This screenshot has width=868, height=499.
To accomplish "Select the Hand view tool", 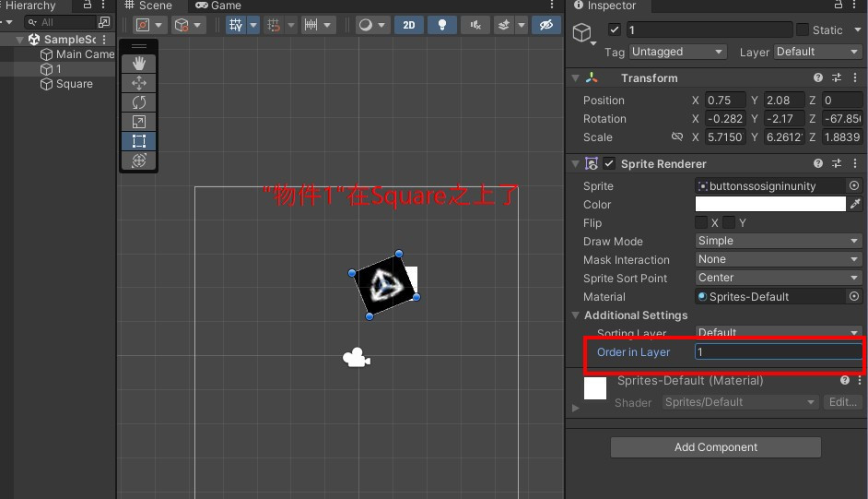I will (139, 63).
